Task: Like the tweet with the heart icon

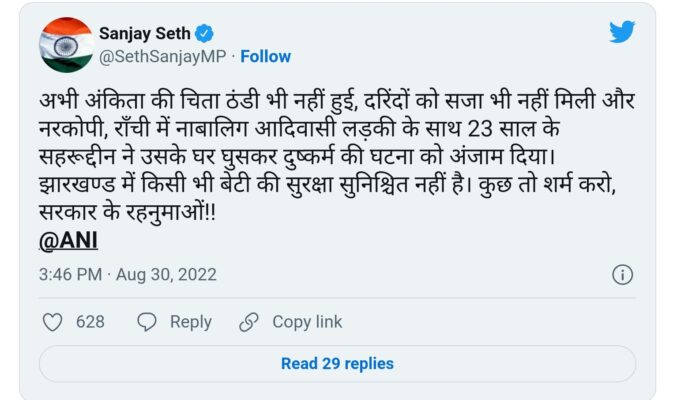Action: (x=53, y=322)
